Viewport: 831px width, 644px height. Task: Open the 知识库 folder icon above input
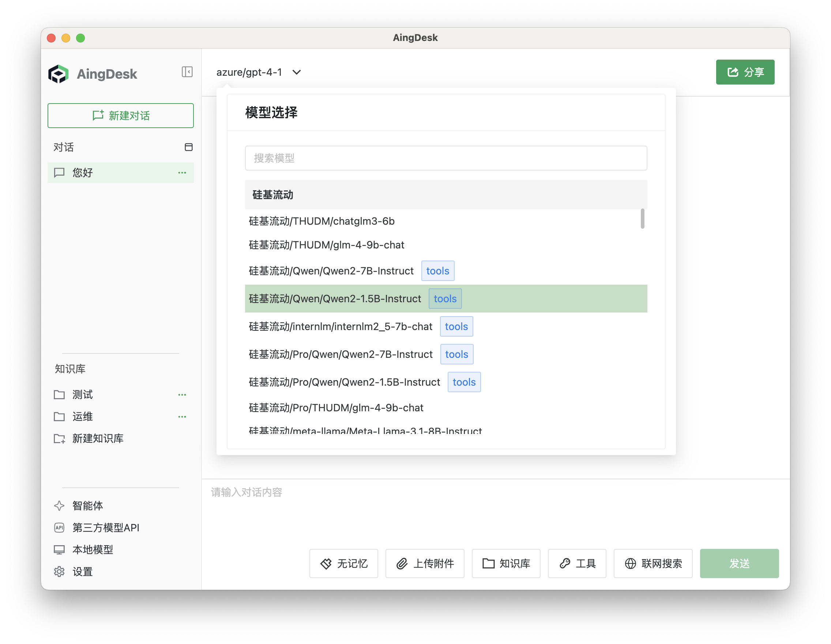489,563
